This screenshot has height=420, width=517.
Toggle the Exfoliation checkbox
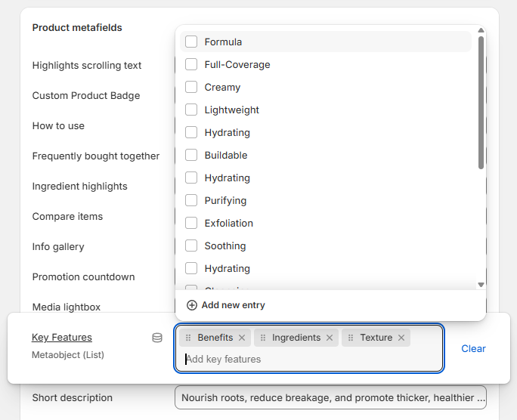tap(191, 223)
